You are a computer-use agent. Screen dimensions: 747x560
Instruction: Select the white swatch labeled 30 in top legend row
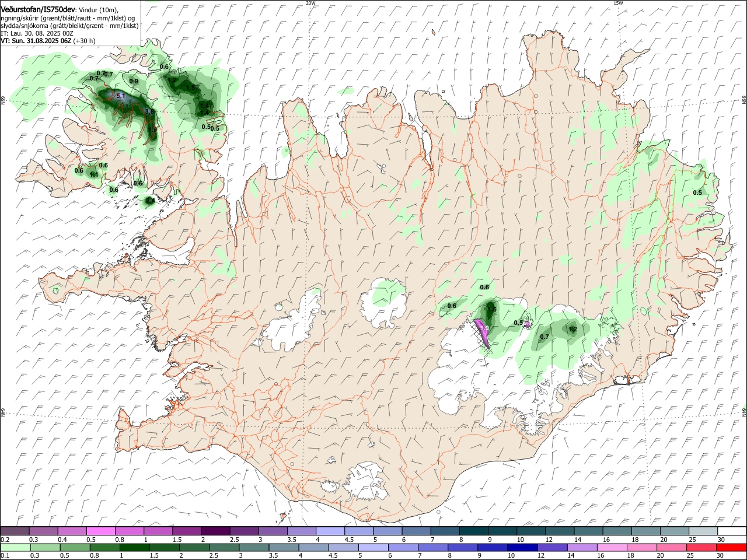[x=732, y=531]
